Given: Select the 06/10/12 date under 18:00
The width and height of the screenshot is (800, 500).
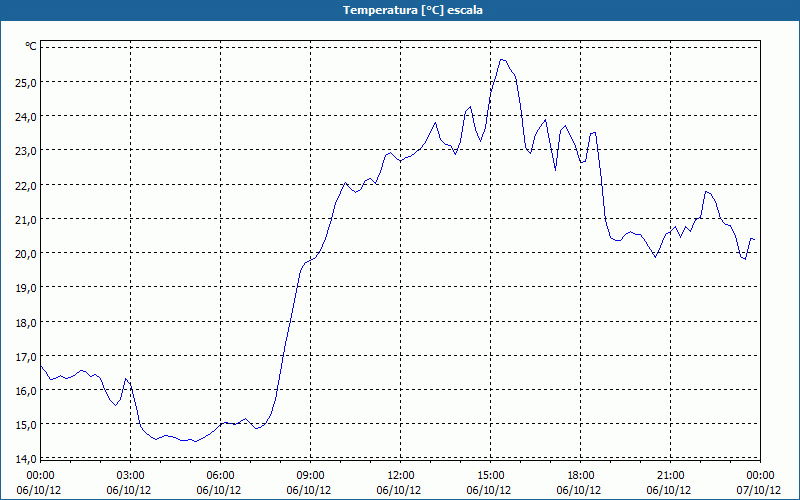Looking at the screenshot, I should 579,490.
